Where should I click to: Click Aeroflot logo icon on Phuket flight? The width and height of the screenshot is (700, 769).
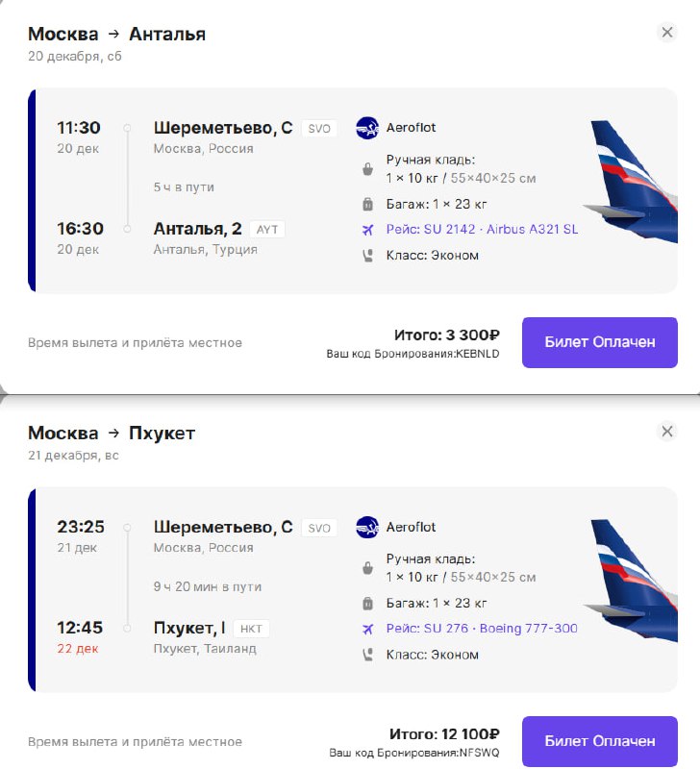367,528
